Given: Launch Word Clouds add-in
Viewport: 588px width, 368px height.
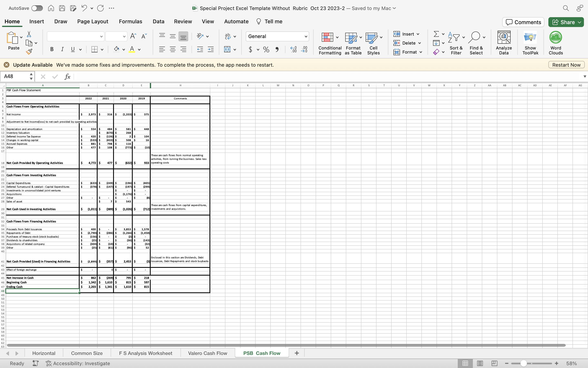Looking at the screenshot, I should [556, 43].
